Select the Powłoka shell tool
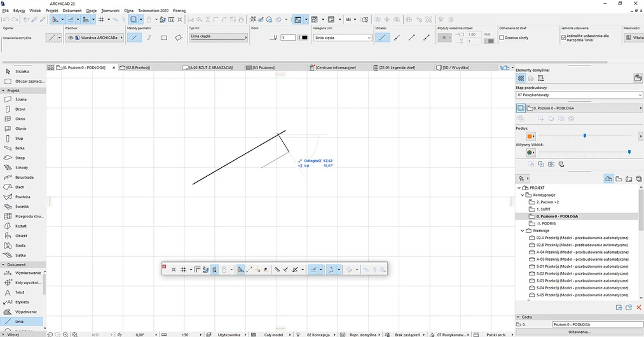Viewport: 644px width, 337px height. (23, 197)
